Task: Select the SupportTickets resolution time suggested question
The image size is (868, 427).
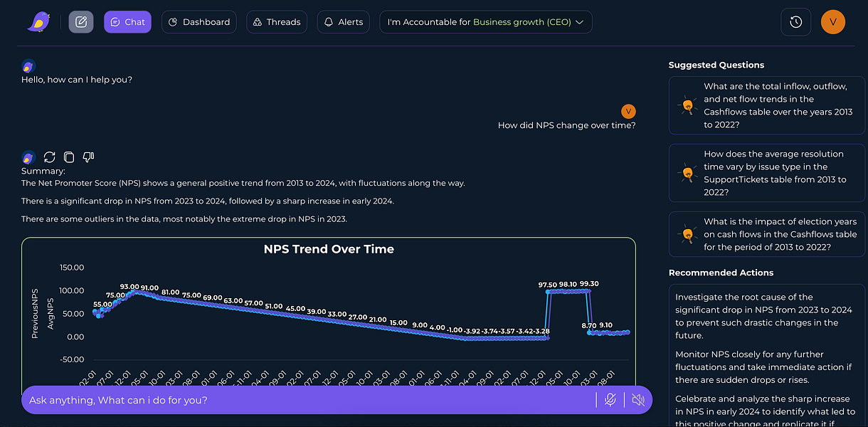Action: (766, 173)
